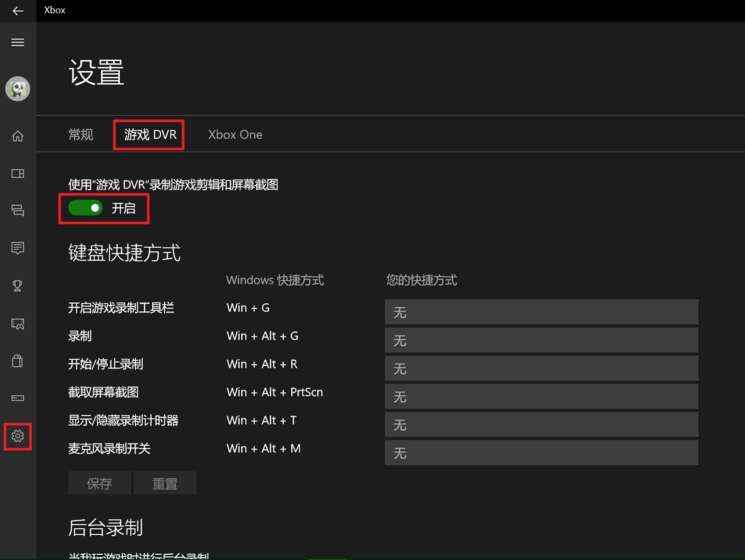This screenshot has width=745, height=560.
Task: Click the Settings gear icon
Action: click(17, 436)
